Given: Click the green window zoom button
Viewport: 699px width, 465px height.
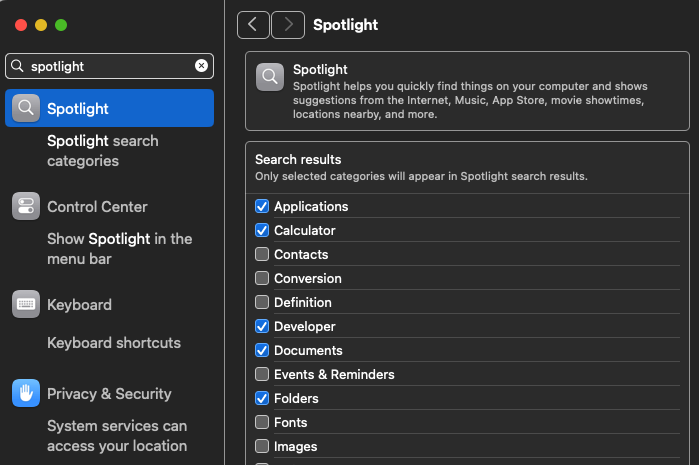Looking at the screenshot, I should (61, 25).
